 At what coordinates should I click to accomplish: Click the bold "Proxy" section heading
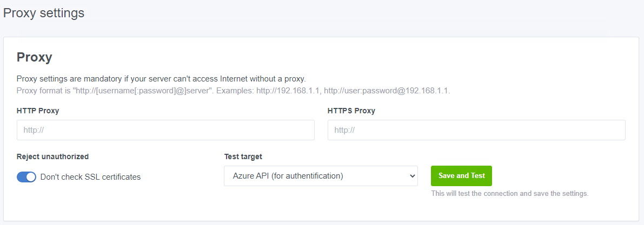point(34,57)
